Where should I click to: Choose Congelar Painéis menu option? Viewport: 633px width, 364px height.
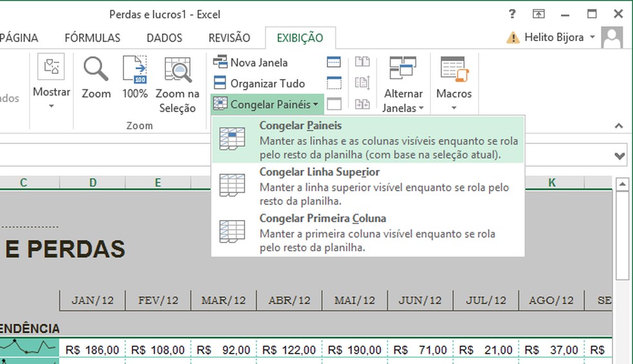coord(368,139)
